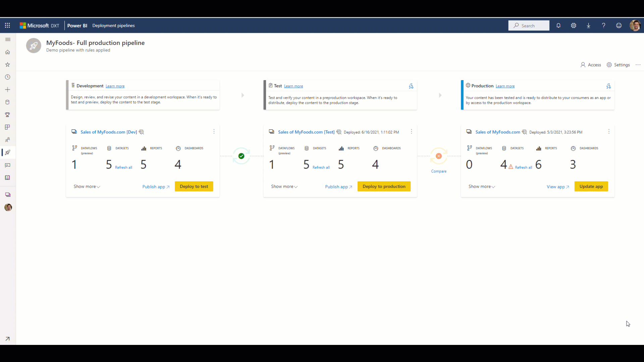Screen dimensions: 644x362
Task: Click the Access control icon top right
Action: 590,65
